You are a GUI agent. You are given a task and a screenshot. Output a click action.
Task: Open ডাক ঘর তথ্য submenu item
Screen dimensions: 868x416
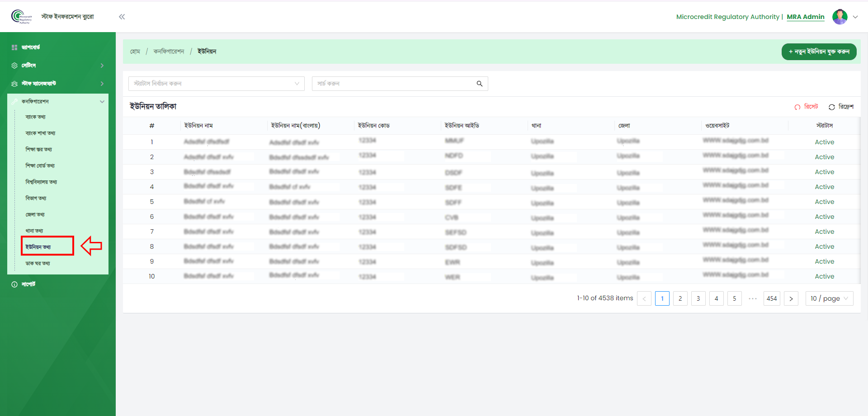[x=38, y=263]
